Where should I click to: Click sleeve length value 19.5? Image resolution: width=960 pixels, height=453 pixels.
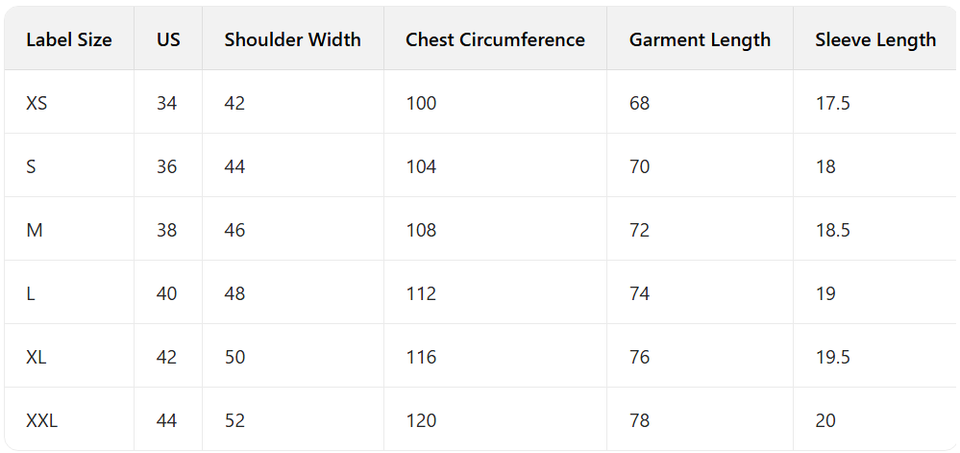[832, 357]
